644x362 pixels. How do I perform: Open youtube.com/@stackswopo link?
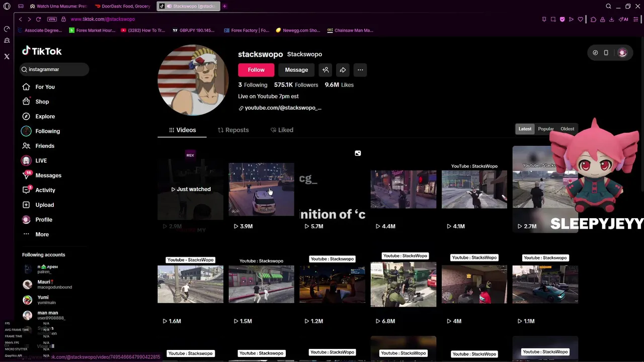pyautogui.click(x=280, y=108)
